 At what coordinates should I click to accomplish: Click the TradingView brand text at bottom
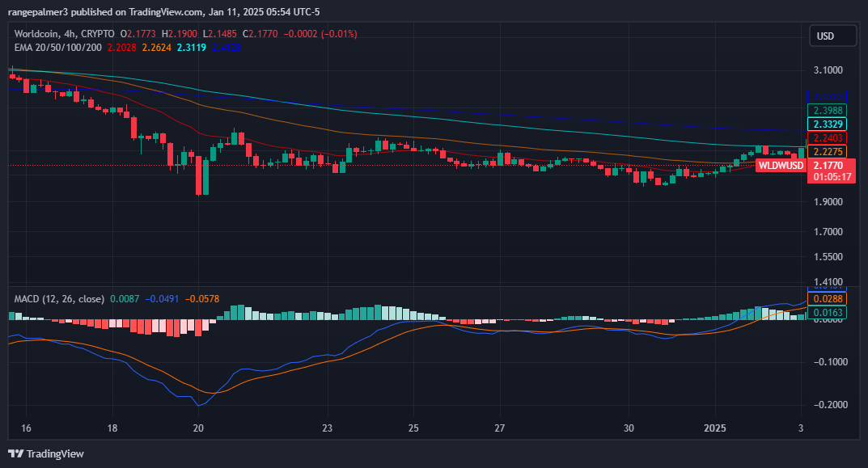pyautogui.click(x=54, y=453)
